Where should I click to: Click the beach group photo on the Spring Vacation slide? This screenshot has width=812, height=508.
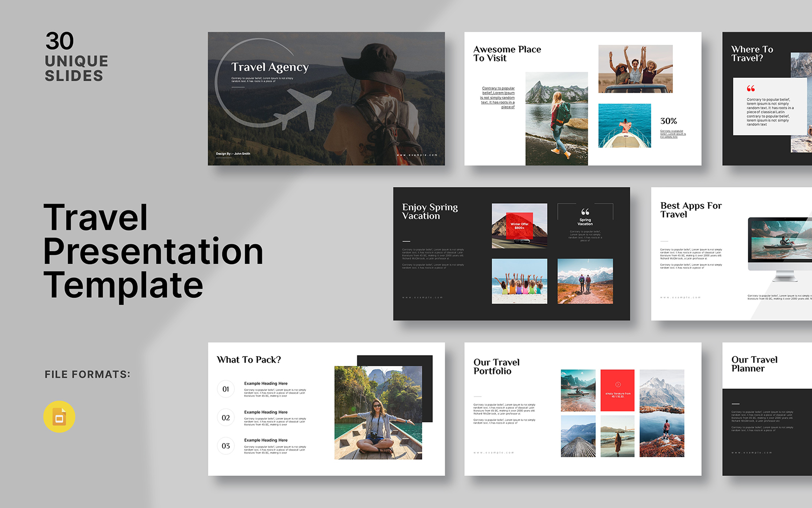pyautogui.click(x=519, y=281)
